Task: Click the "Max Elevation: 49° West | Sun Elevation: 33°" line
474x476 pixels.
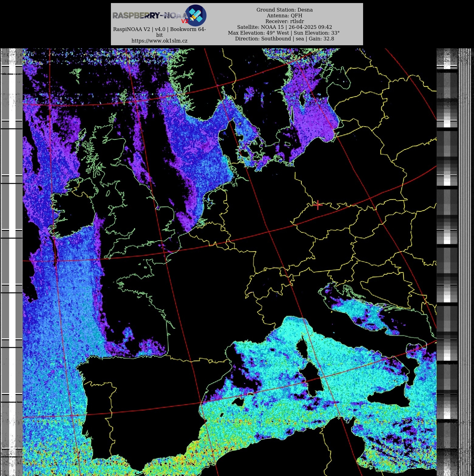Action: [284, 33]
